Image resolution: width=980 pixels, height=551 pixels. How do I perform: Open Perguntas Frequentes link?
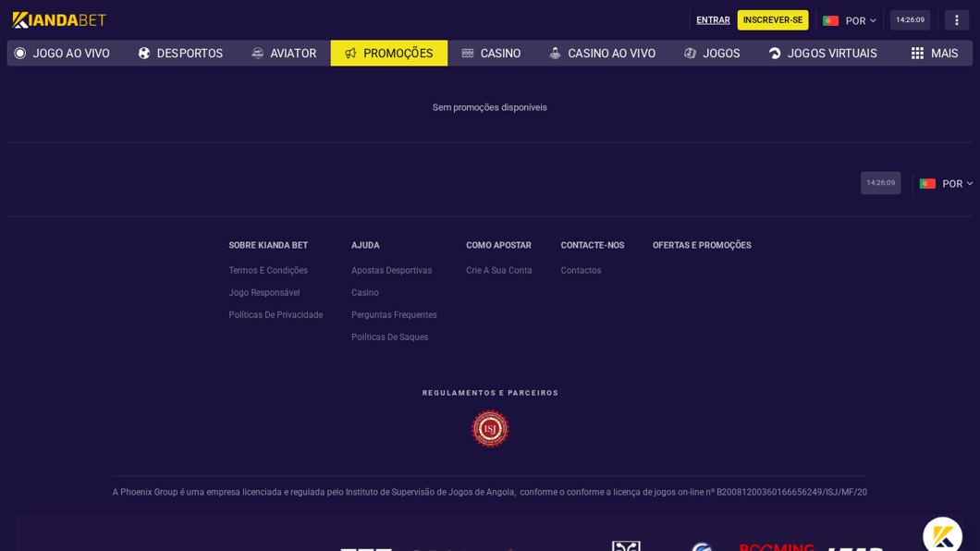(394, 315)
